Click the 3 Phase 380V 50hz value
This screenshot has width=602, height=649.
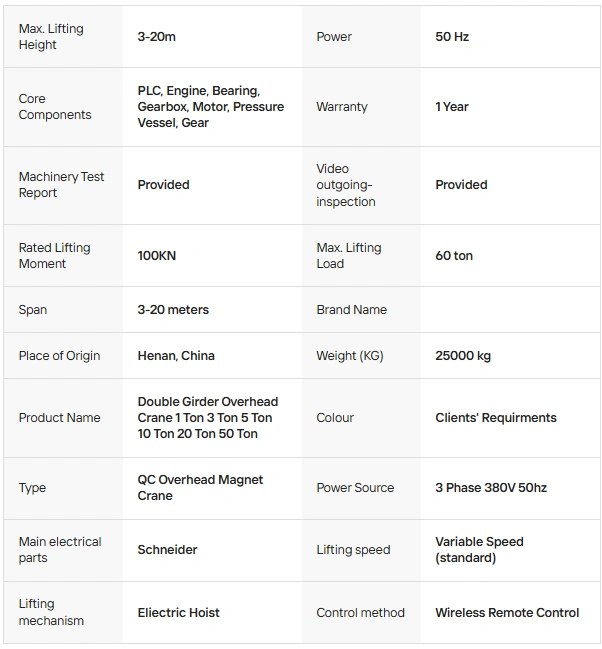click(x=491, y=488)
